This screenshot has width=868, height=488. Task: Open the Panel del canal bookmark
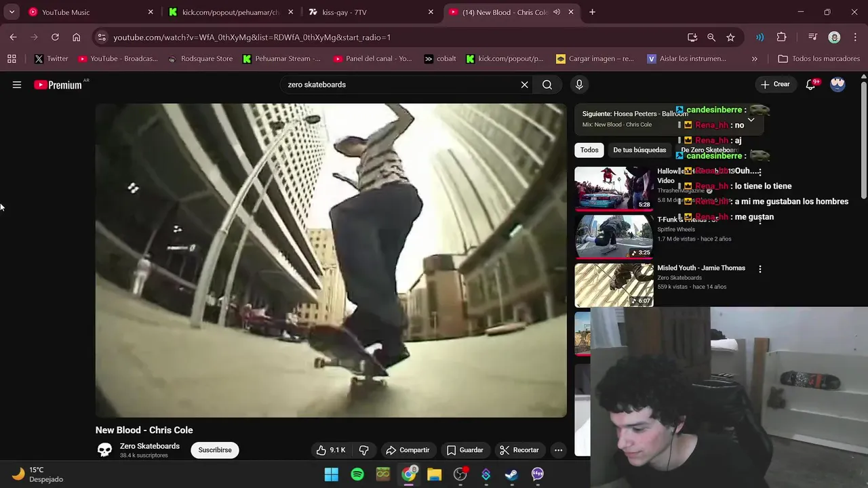(x=372, y=59)
